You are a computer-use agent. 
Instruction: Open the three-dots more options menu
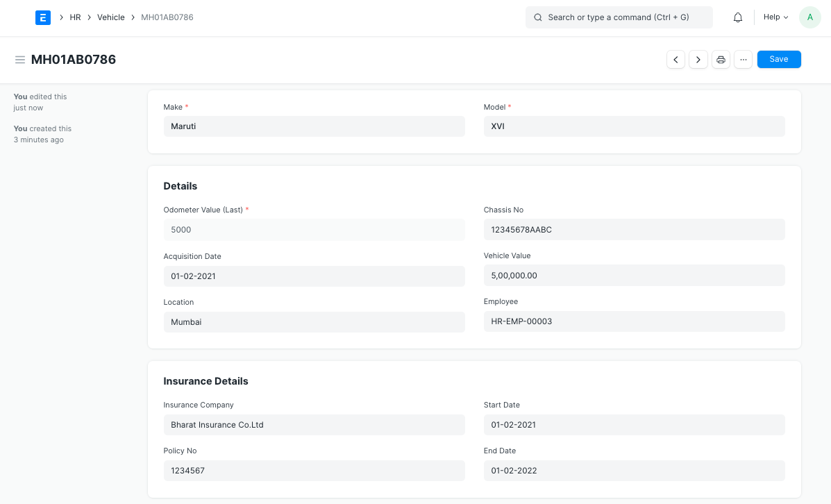click(x=743, y=60)
